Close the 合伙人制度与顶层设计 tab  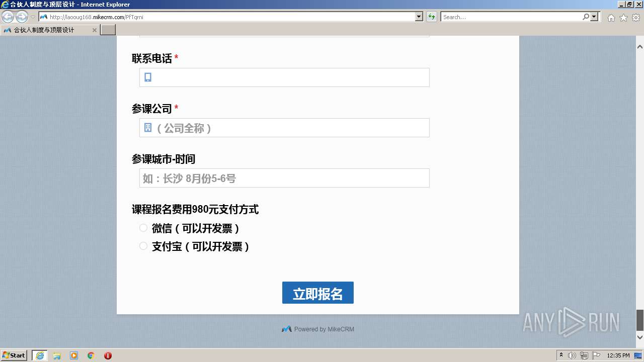point(95,30)
